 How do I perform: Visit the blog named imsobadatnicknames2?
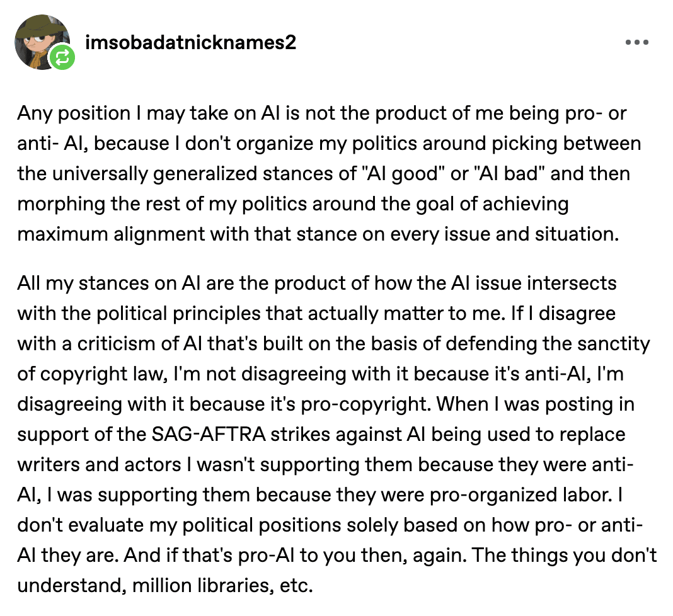click(190, 42)
